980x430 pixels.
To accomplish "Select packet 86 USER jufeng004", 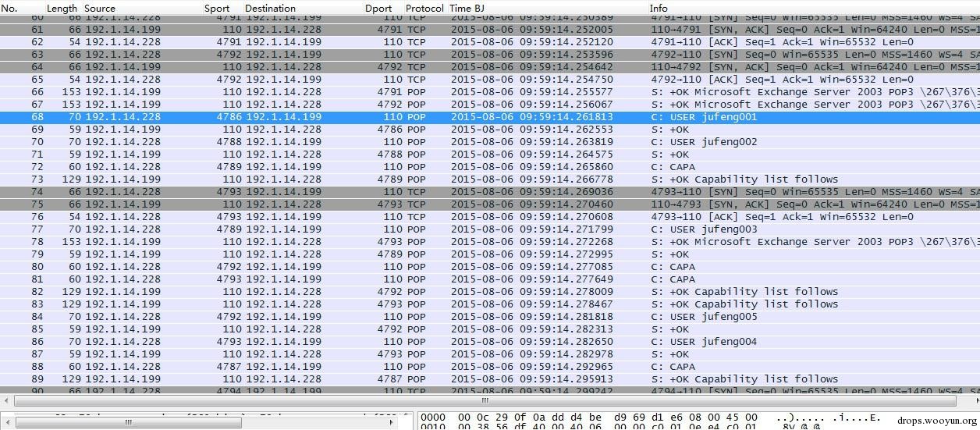I will point(490,342).
